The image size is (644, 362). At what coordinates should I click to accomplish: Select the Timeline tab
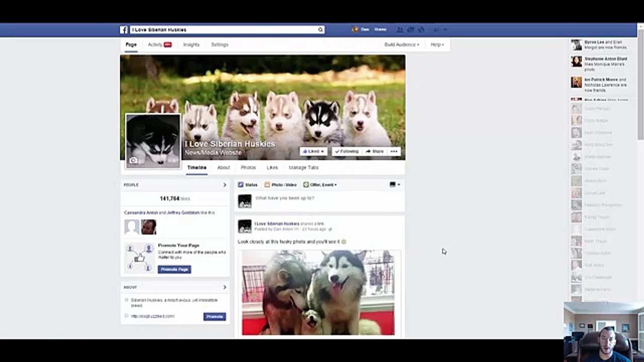click(197, 167)
